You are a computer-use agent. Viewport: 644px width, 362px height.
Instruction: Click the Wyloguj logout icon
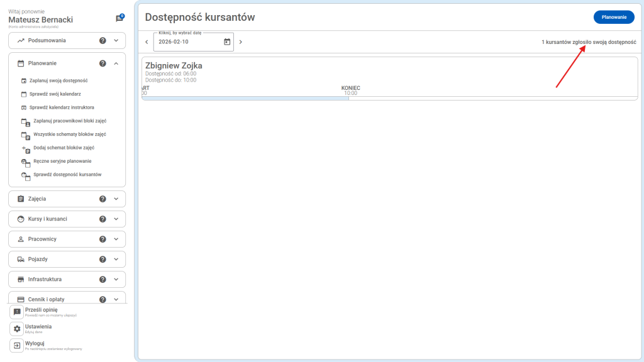[x=17, y=346]
